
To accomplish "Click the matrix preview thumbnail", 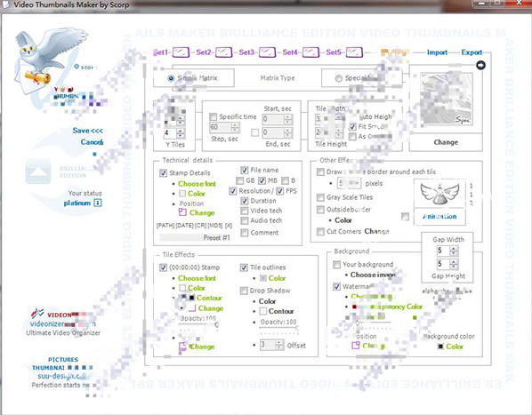I will pos(447,99).
